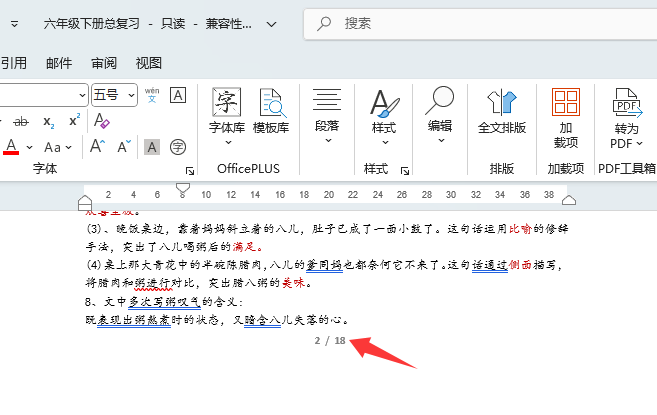Click the left indent ruler marker

point(85,203)
